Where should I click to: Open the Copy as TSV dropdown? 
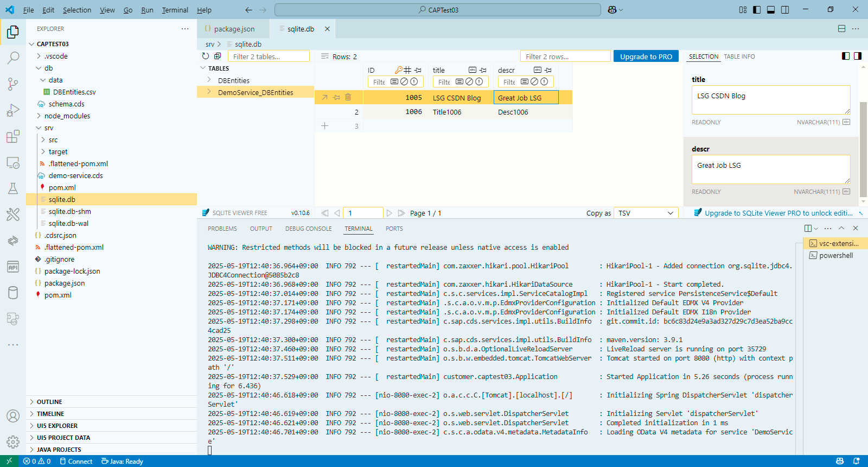[x=646, y=213]
